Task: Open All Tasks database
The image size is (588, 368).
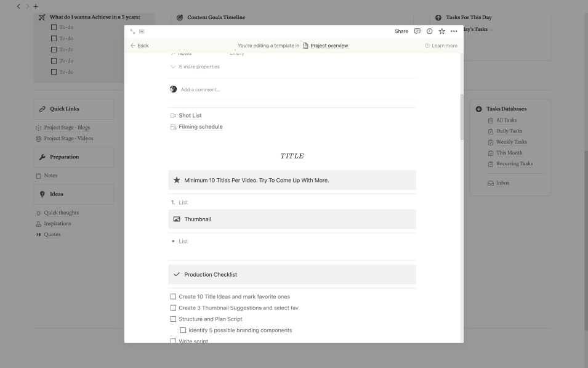Action: pos(506,120)
